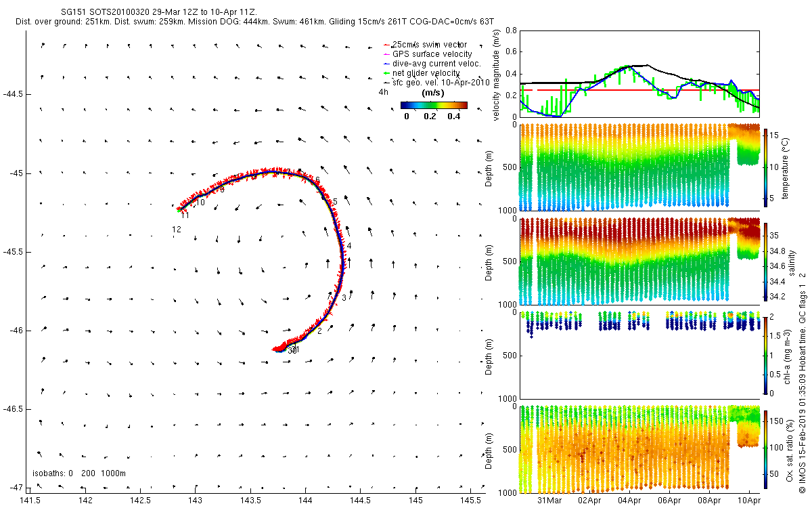The image size is (812, 508).
Task: Click the "150" tick on the oxygen colorbar
Action: pyautogui.click(x=777, y=421)
